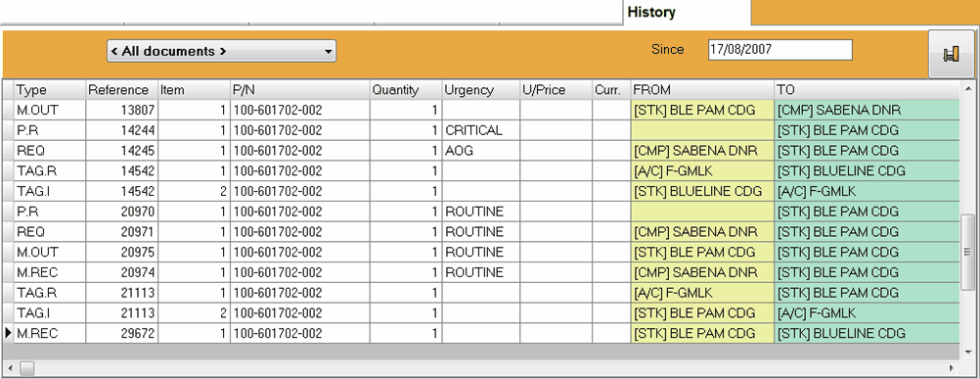Switch to the History tab
Screen dimensions: 980x379
click(x=687, y=12)
